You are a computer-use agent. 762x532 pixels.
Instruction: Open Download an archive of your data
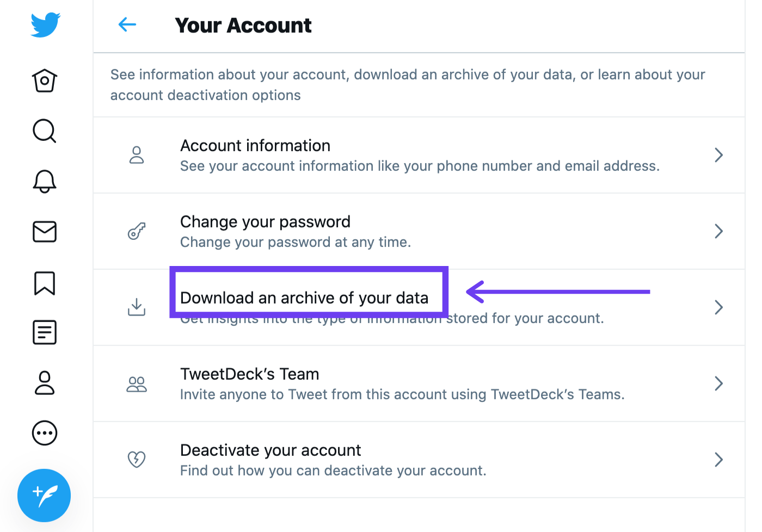305,298
